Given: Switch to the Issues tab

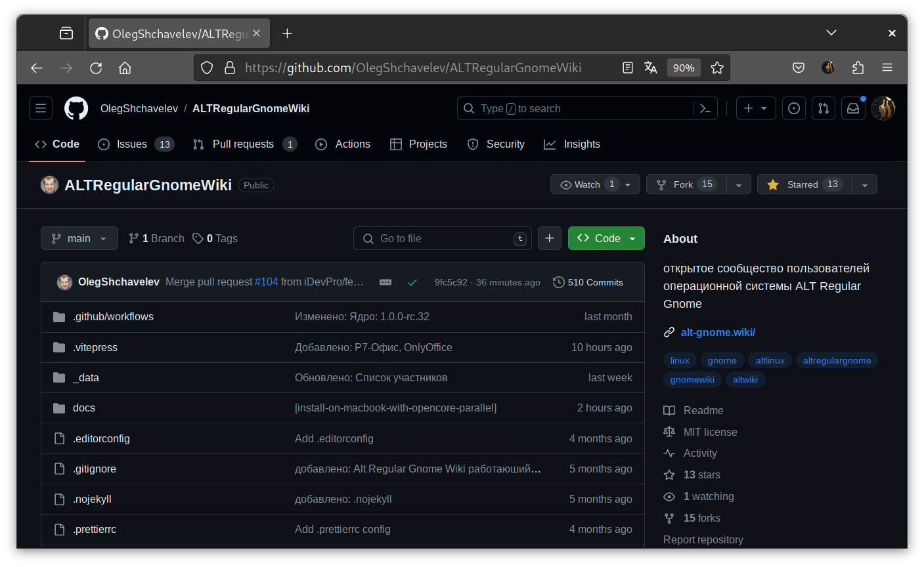Looking at the screenshot, I should tap(136, 144).
